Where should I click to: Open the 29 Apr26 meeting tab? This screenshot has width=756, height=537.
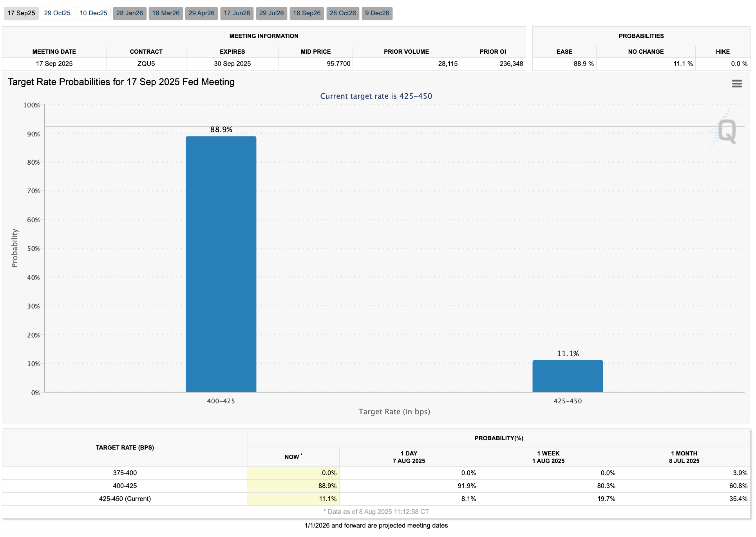point(201,13)
